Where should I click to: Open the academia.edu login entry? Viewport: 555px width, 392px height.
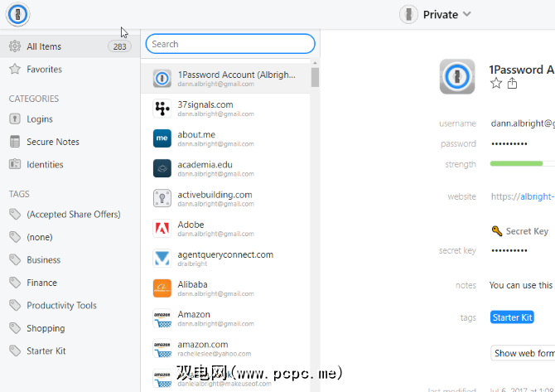(x=225, y=168)
